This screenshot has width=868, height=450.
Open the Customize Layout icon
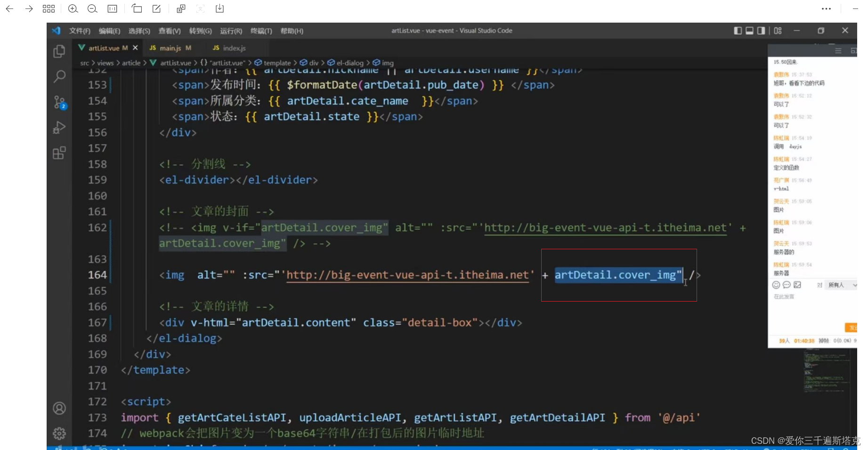click(778, 31)
